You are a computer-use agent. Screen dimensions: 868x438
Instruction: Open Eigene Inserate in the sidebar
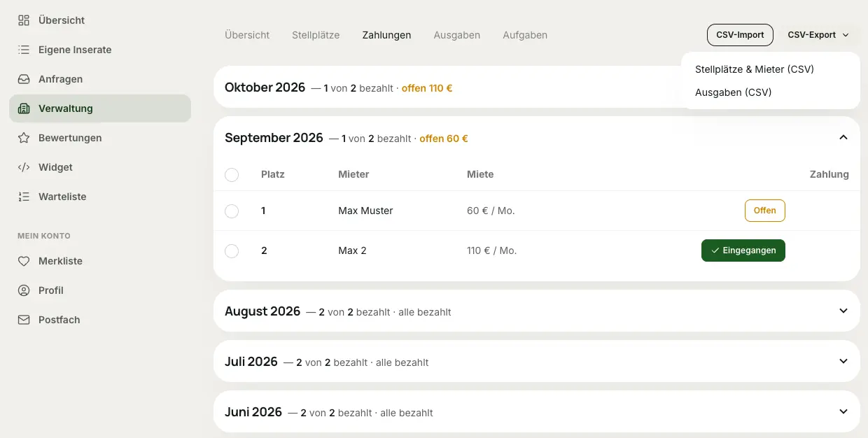pyautogui.click(x=100, y=50)
